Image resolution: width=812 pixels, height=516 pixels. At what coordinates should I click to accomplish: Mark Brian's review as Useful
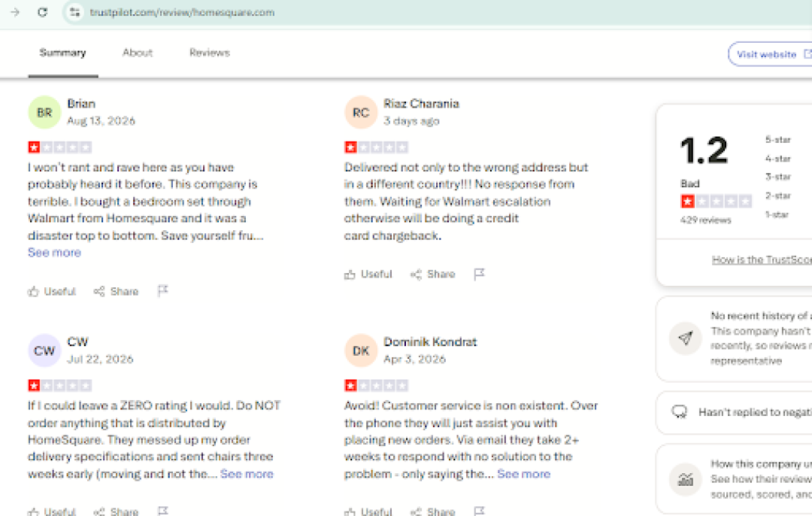[52, 291]
